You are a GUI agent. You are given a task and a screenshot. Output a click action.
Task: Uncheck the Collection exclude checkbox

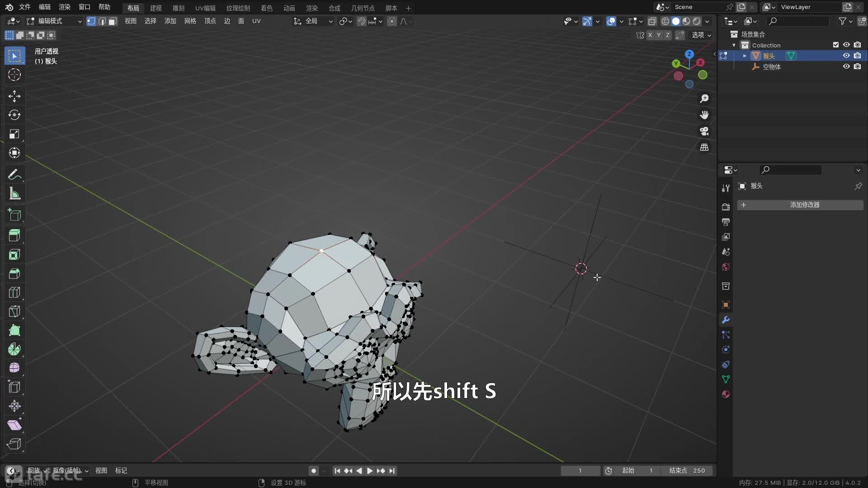coord(835,45)
